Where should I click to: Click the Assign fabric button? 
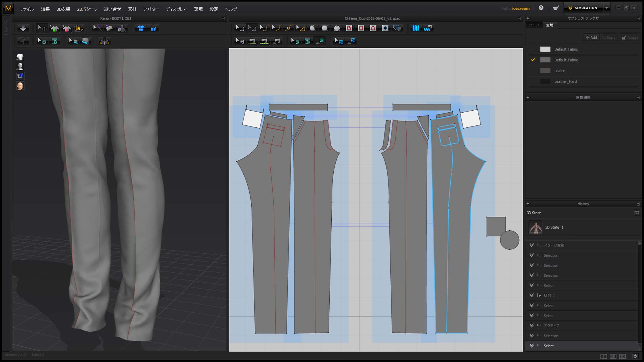click(x=630, y=37)
